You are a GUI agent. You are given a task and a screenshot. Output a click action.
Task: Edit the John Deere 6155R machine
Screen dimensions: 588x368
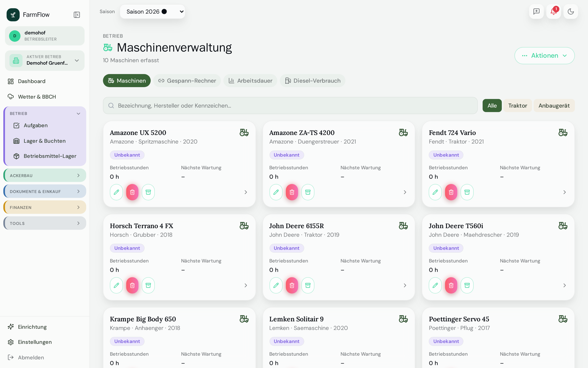coord(276,285)
